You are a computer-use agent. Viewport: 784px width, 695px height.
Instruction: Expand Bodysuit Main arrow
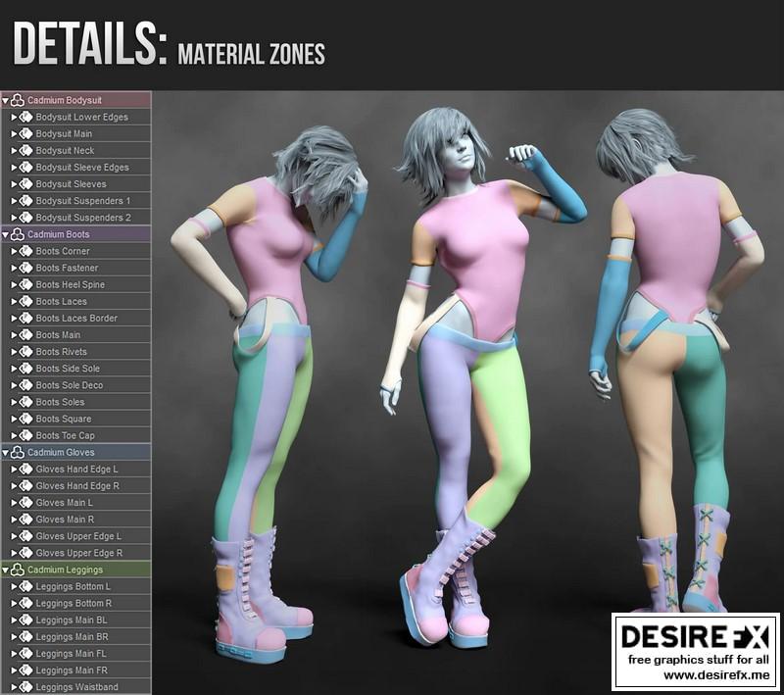(14, 134)
